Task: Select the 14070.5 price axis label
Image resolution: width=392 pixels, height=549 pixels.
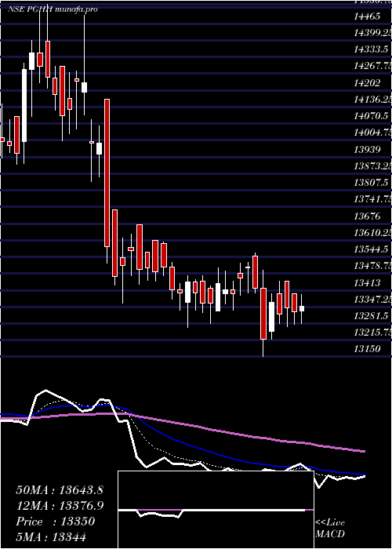Action: (371, 116)
